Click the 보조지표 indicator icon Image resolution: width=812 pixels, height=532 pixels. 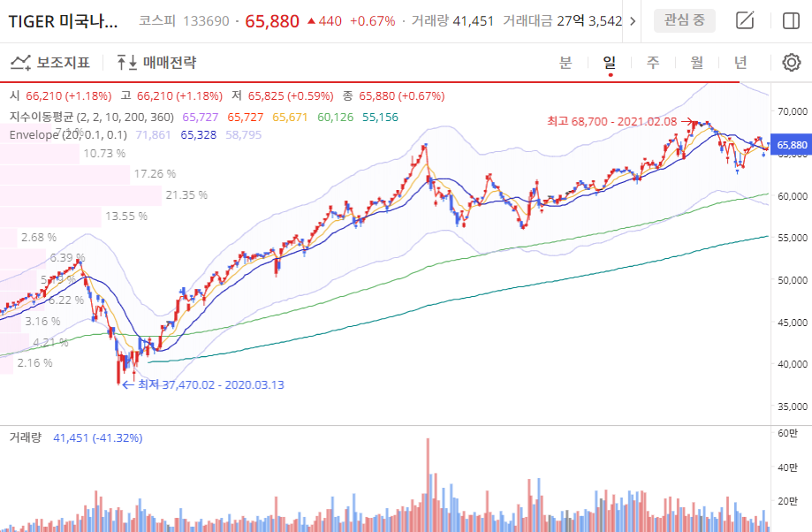tap(20, 63)
